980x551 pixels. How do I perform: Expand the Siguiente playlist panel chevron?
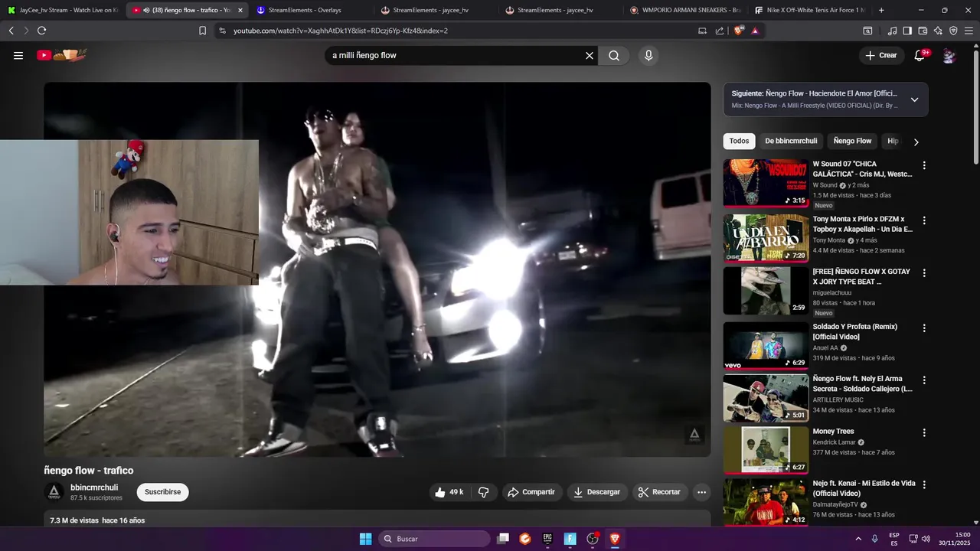[x=914, y=99]
